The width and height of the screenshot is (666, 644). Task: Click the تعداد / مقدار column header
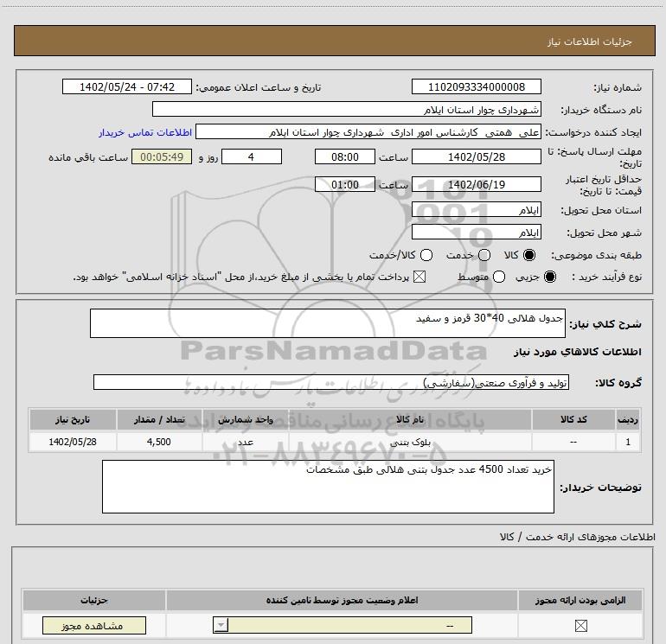(159, 419)
